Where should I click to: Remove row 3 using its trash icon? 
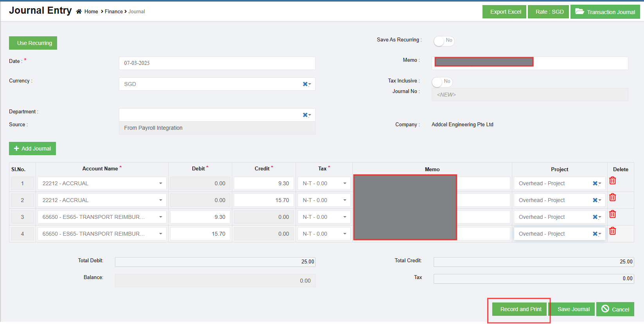tap(613, 214)
